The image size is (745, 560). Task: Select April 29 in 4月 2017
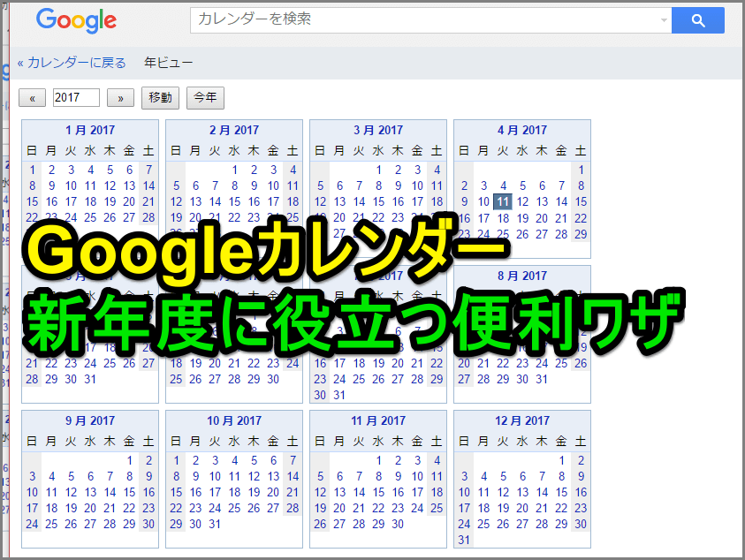coord(581,235)
